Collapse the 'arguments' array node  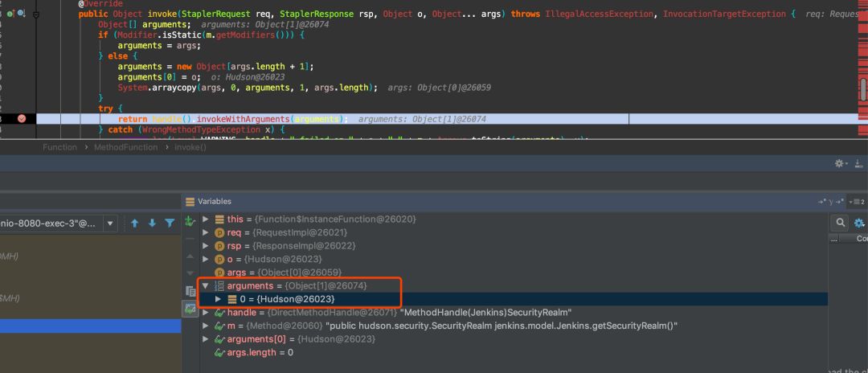(x=206, y=285)
